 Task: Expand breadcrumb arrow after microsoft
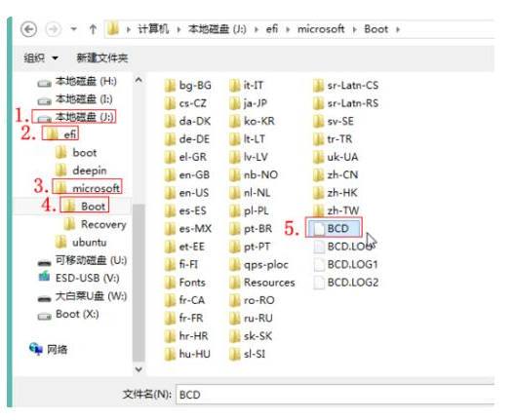[354, 29]
